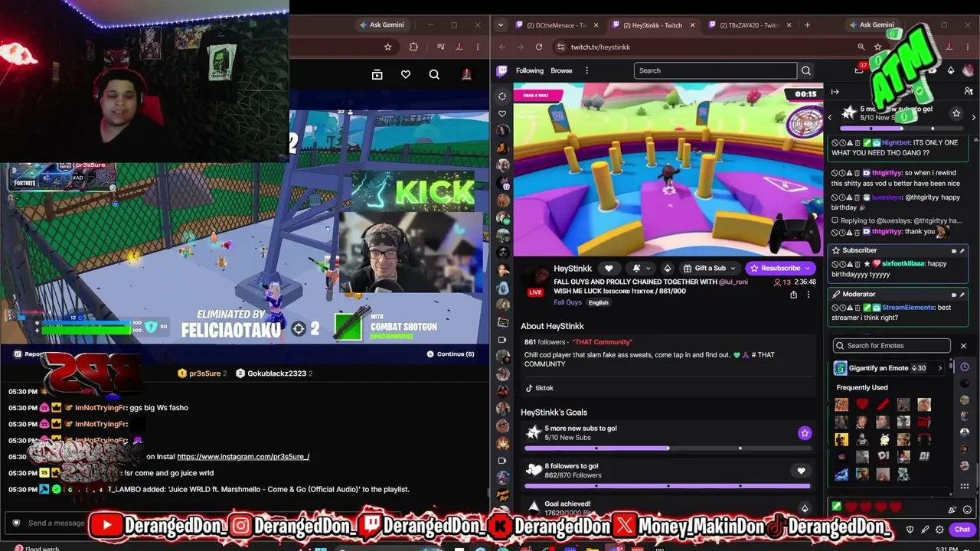Open the Bits icon button next to Gift a Sub
This screenshot has width=980, height=551.
click(x=667, y=268)
